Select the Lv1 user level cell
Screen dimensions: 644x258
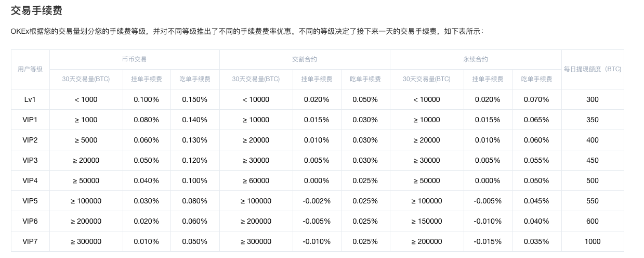click(x=30, y=99)
